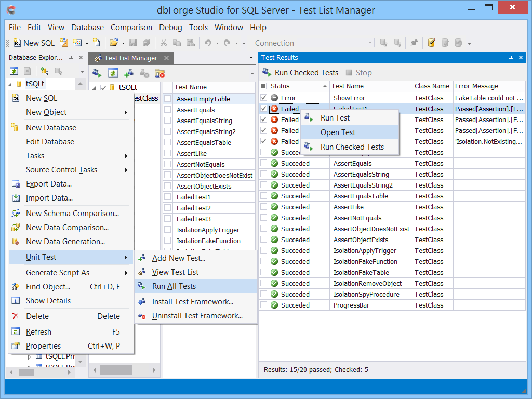This screenshot has height=399, width=532.
Task: Open the Database menu
Action: [87, 28]
